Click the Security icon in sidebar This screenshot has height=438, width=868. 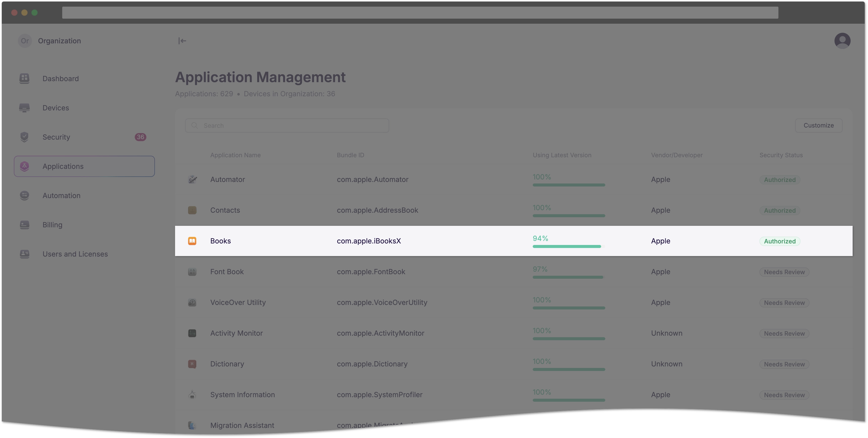click(25, 137)
